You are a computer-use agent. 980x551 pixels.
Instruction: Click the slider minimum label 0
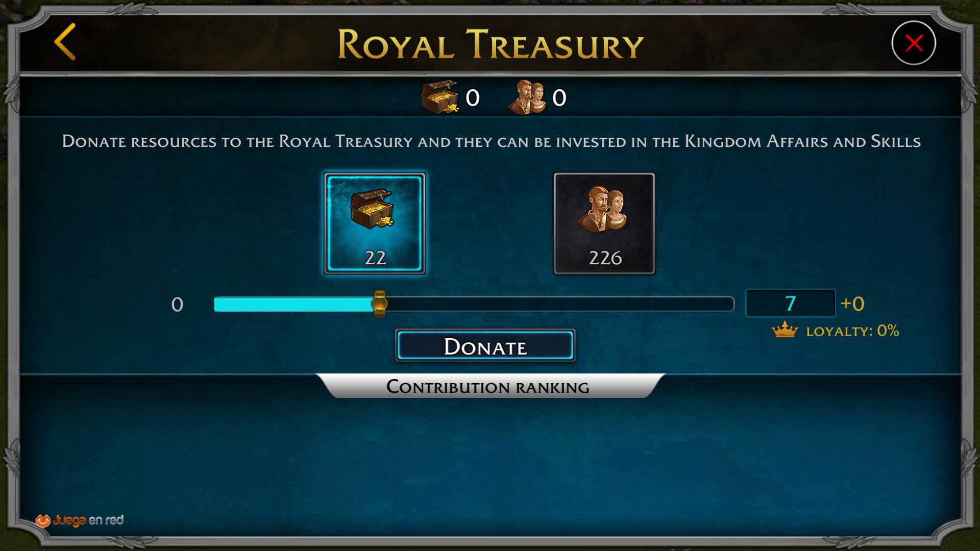click(x=177, y=305)
